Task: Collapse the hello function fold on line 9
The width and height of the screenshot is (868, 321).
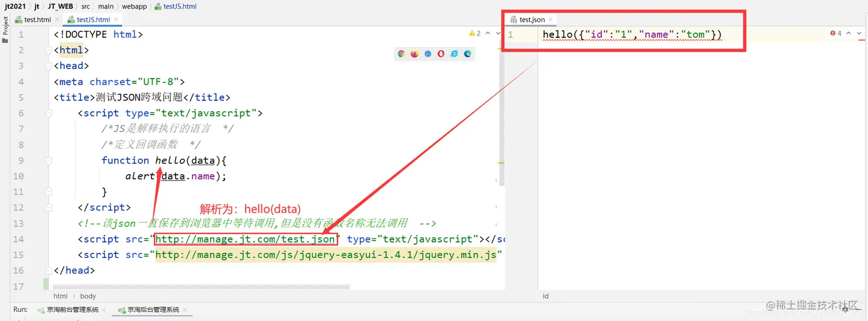Action: point(48,160)
